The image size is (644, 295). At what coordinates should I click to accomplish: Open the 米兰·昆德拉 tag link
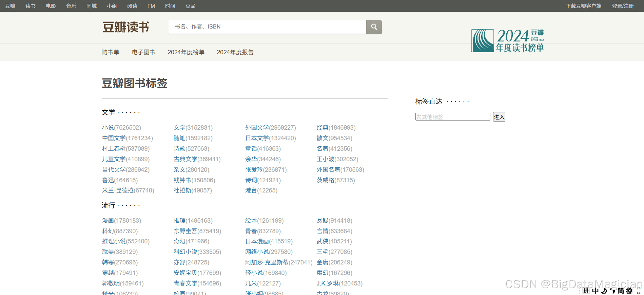118,190
